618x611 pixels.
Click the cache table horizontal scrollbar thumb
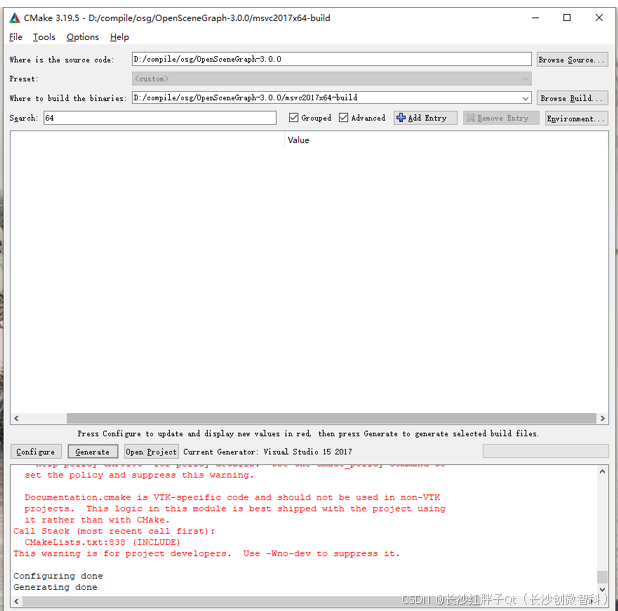click(331, 418)
